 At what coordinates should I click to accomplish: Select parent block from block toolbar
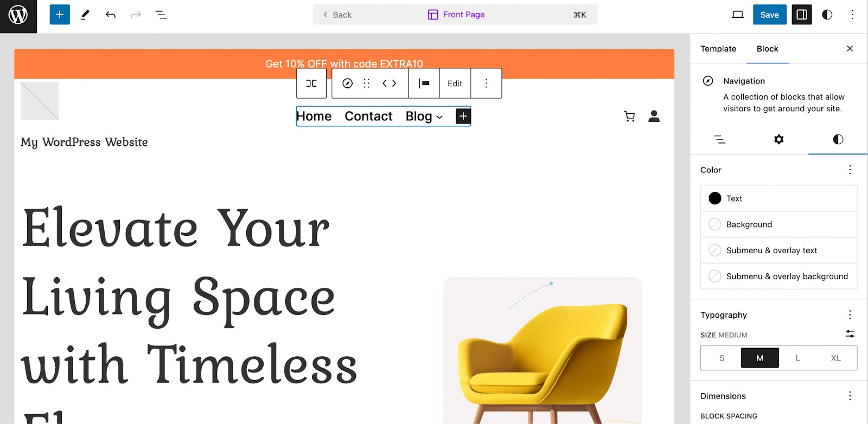311,83
